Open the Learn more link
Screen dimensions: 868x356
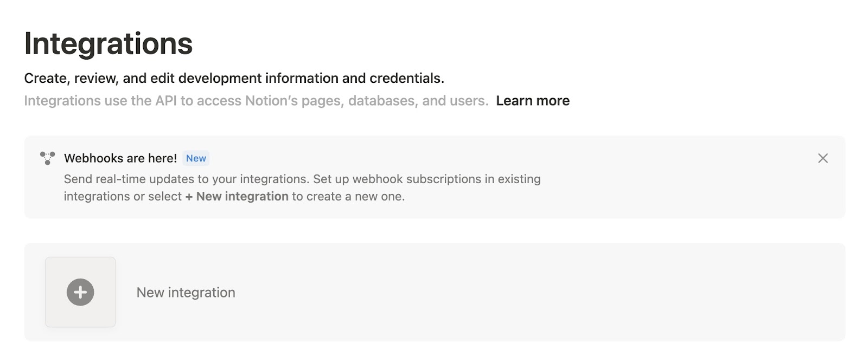pyautogui.click(x=532, y=101)
